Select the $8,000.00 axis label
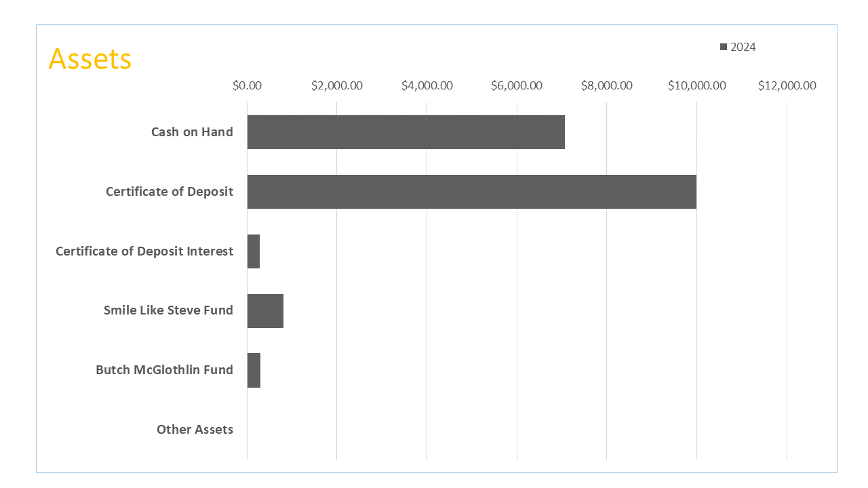Viewport: 868px width, 488px height. [607, 85]
